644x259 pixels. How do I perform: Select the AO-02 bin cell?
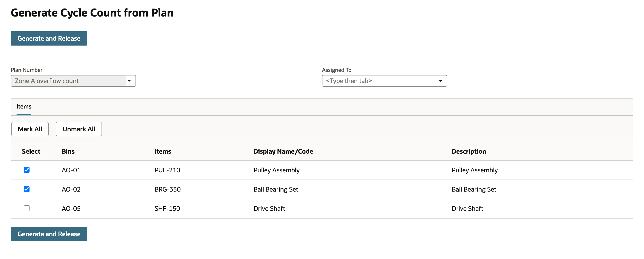point(71,190)
